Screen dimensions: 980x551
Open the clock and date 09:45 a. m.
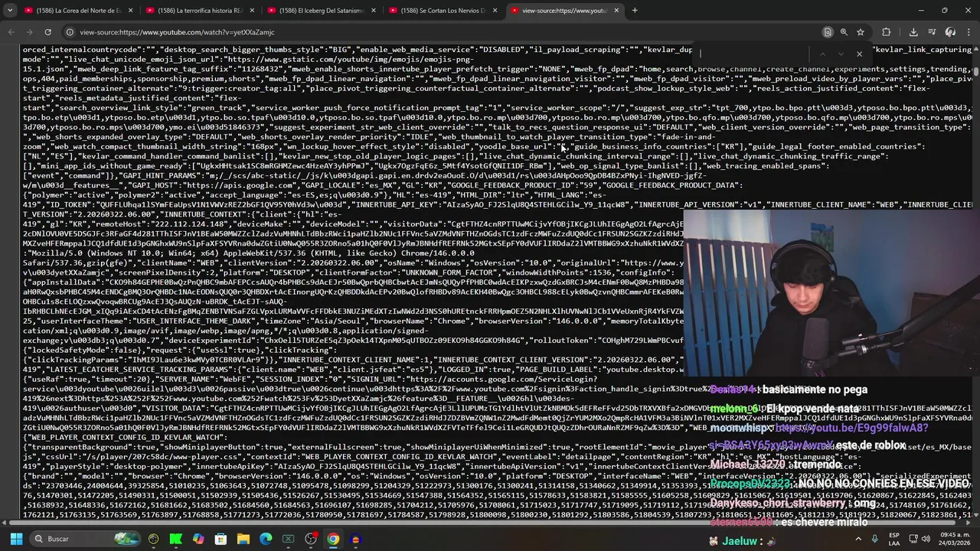click(x=955, y=539)
